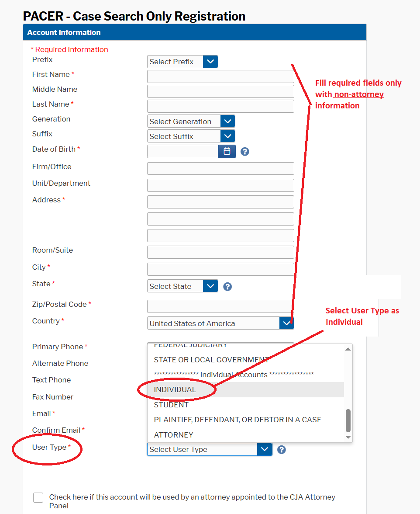Select STATE OR LOCAL GOVERNMENT option
The width and height of the screenshot is (420, 514).
[246, 360]
